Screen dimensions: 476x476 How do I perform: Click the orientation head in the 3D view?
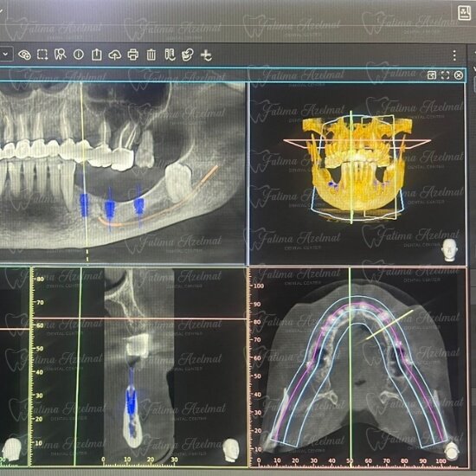coord(449,250)
